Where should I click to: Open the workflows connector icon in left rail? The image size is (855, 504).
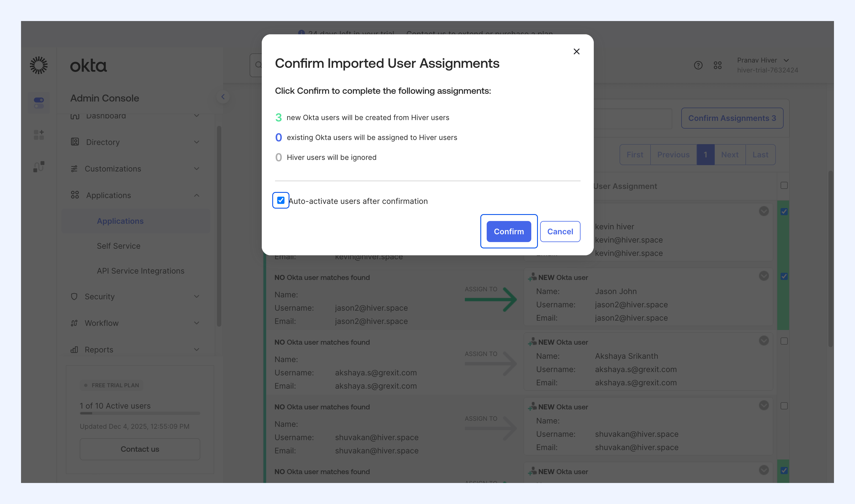point(39,167)
